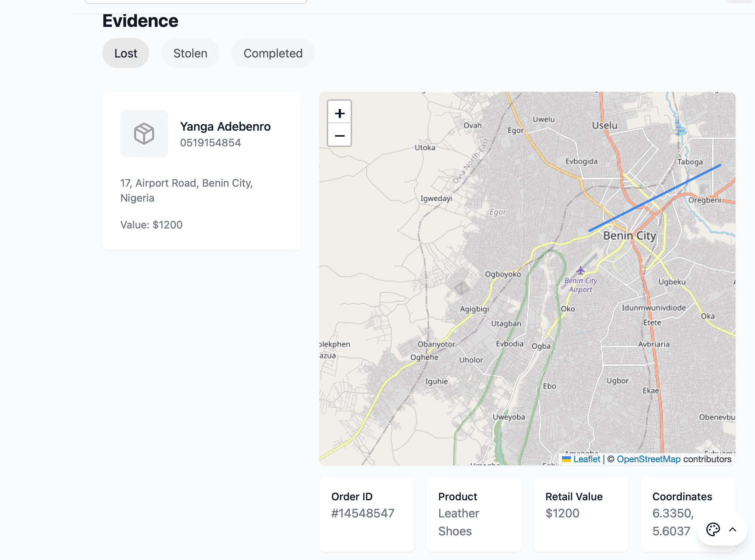This screenshot has width=755, height=560.
Task: Click the Ukrainian flag icon in attribution
Action: (x=566, y=459)
